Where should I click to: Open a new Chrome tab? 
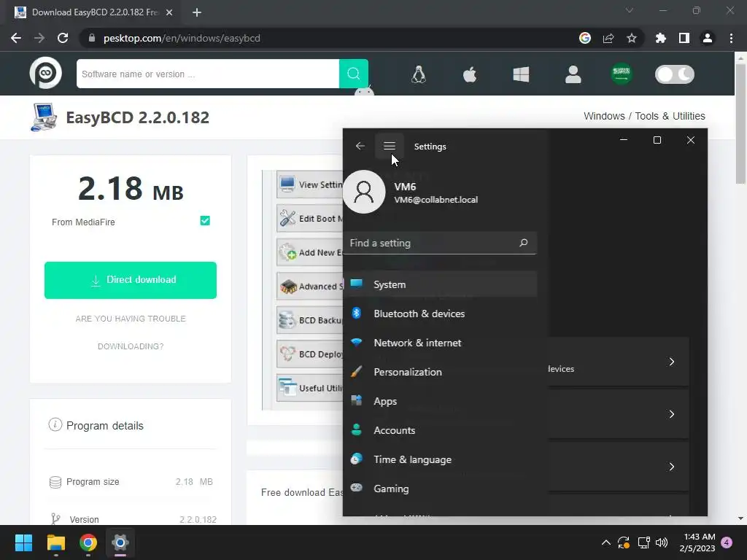click(x=197, y=12)
